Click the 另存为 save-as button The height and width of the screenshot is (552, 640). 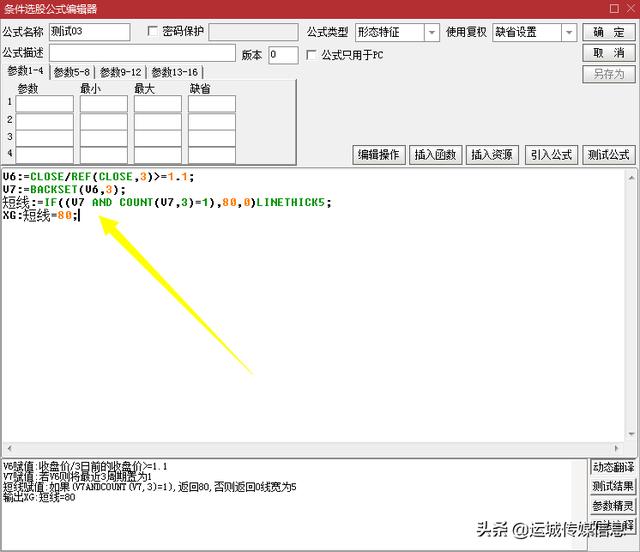coord(609,74)
